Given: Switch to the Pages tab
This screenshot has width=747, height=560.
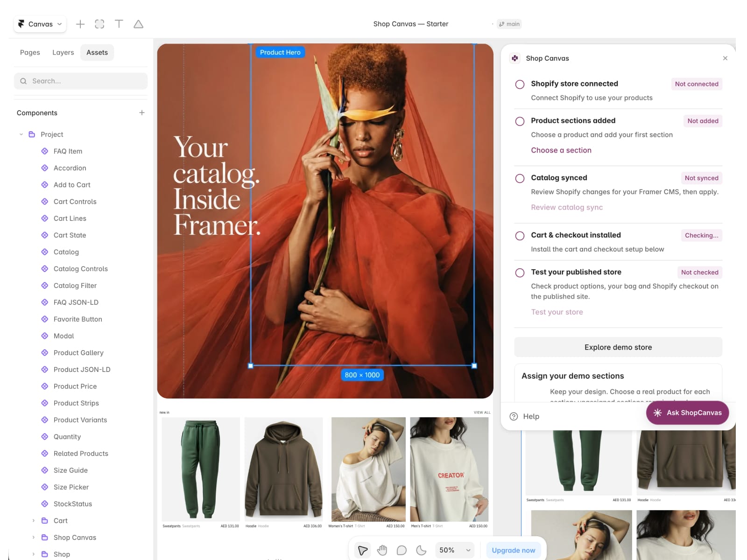Looking at the screenshot, I should (30, 53).
